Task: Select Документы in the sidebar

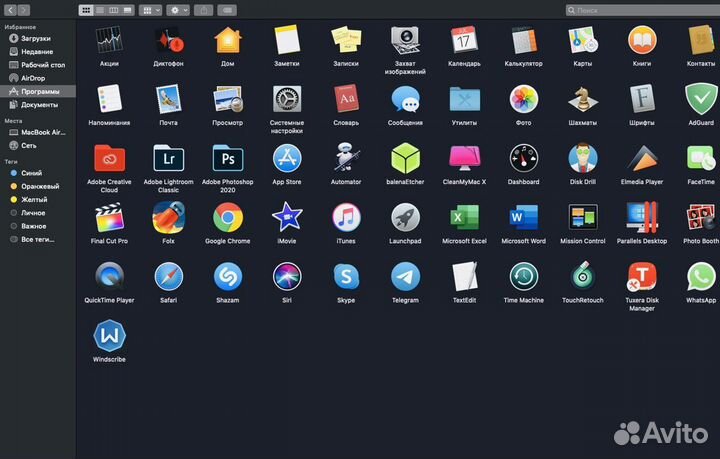Action: [39, 104]
